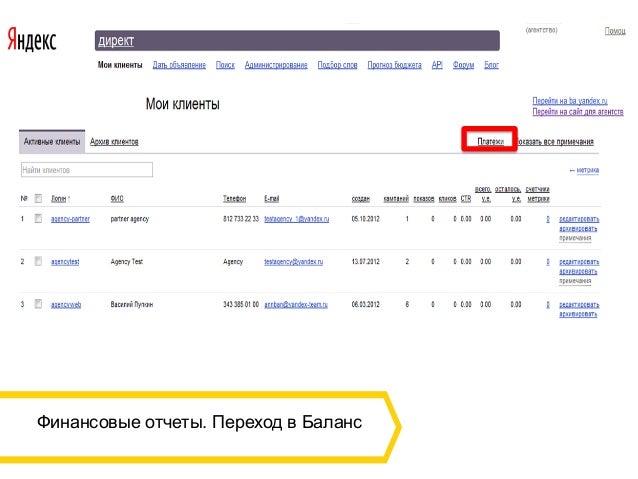Click the Яндекс logo
638x479 pixels.
click(x=32, y=39)
